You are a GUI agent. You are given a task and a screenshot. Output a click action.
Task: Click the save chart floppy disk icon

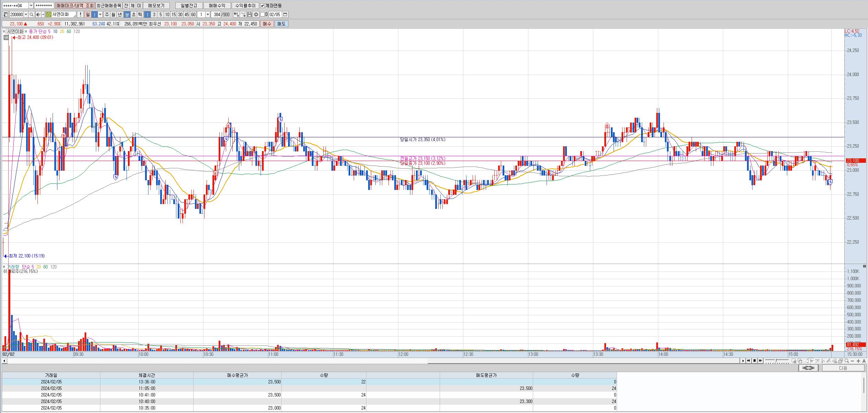click(250, 14)
